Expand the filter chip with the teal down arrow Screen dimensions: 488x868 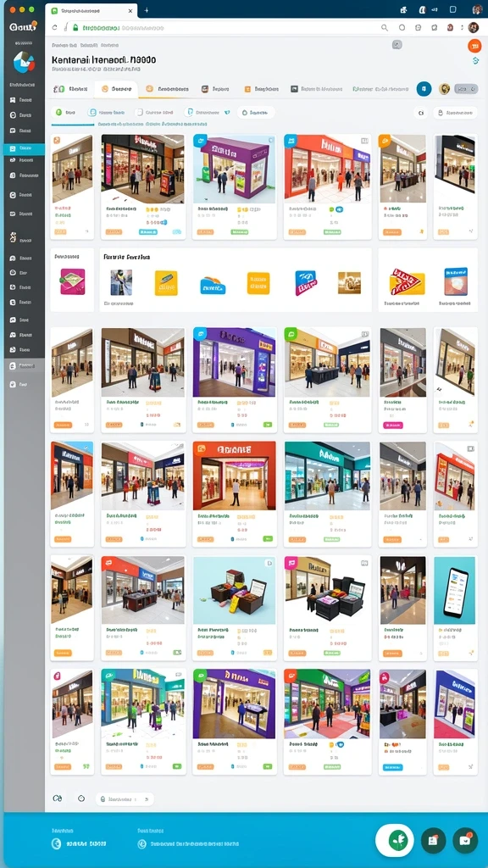click(208, 113)
